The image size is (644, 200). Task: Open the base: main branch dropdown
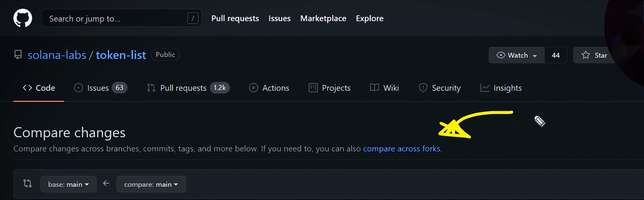click(68, 184)
